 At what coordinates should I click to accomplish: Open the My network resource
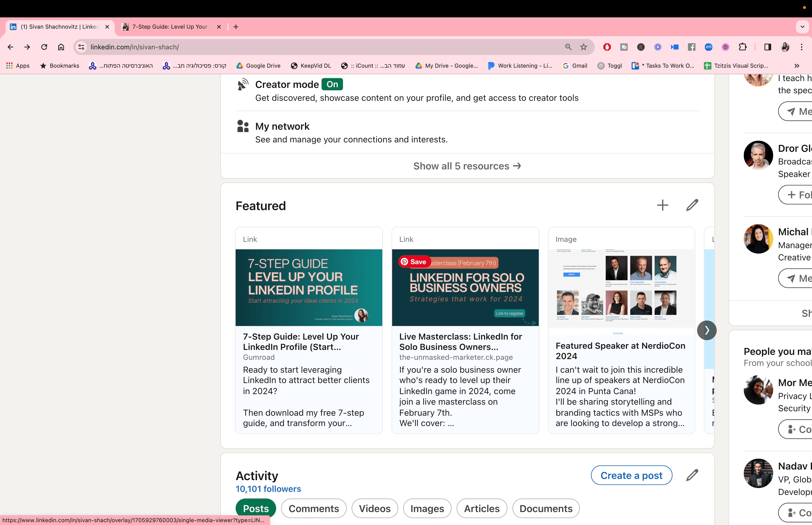coord(282,126)
